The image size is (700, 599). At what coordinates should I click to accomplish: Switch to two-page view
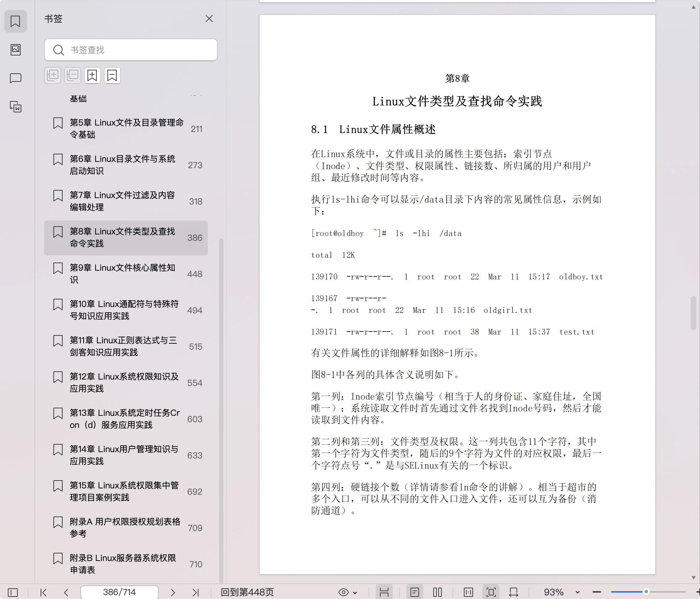437,592
